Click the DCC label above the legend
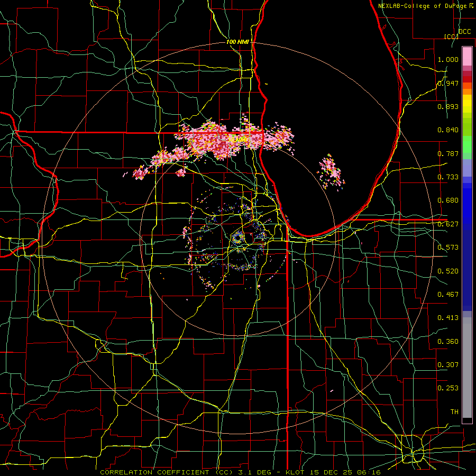Screen dimensions: 476x476 tap(464, 32)
